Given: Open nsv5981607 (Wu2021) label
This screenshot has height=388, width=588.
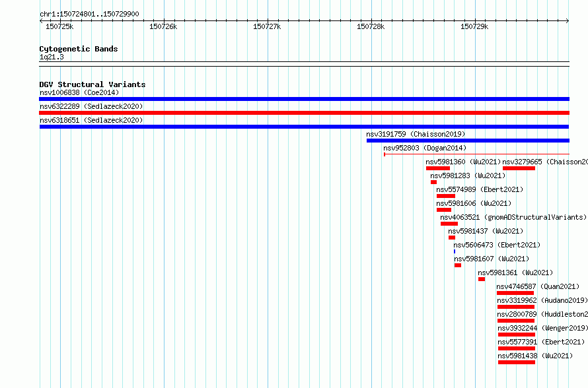Looking at the screenshot, I should (x=492, y=259).
